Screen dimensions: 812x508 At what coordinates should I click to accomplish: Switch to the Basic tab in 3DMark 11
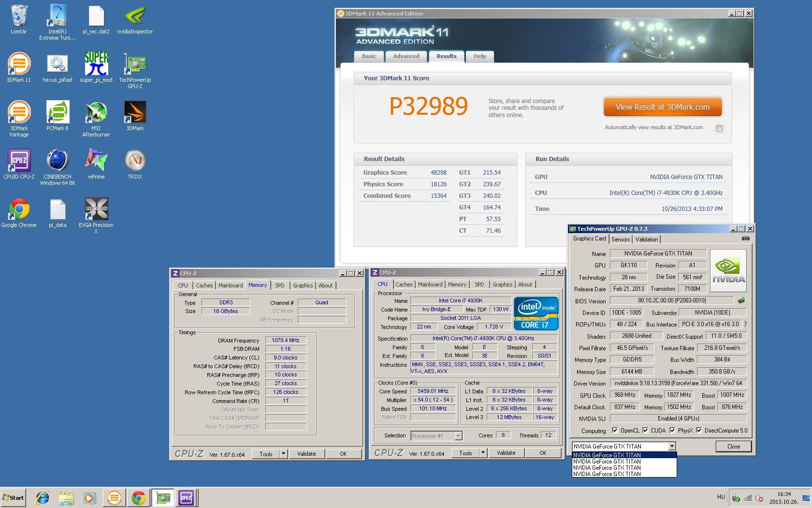tap(369, 57)
